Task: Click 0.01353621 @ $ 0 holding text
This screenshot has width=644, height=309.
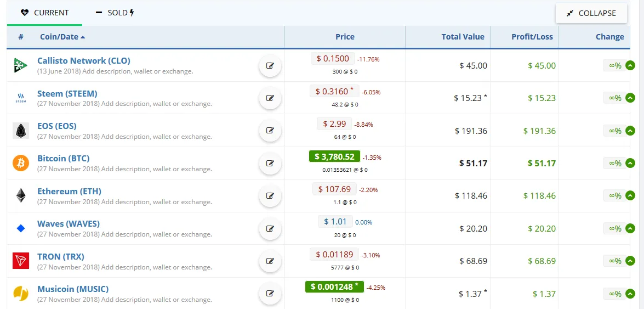Action: (x=345, y=170)
